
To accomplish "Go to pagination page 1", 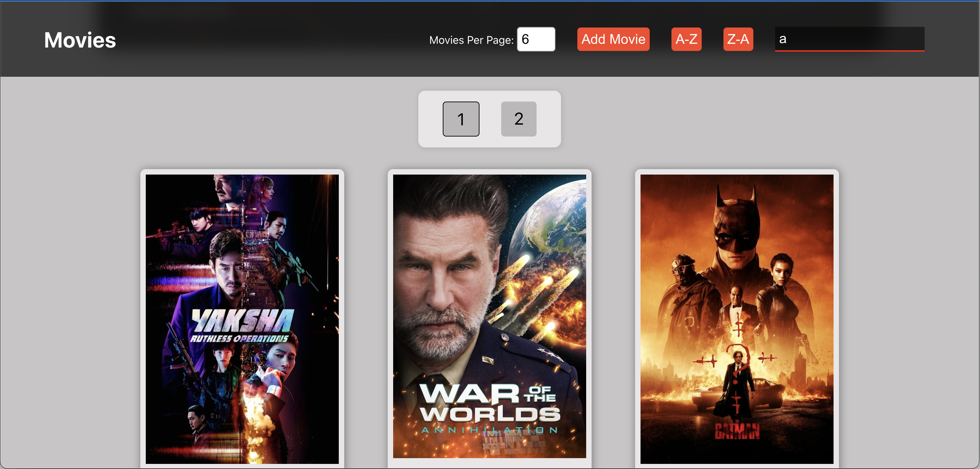I will pos(461,119).
